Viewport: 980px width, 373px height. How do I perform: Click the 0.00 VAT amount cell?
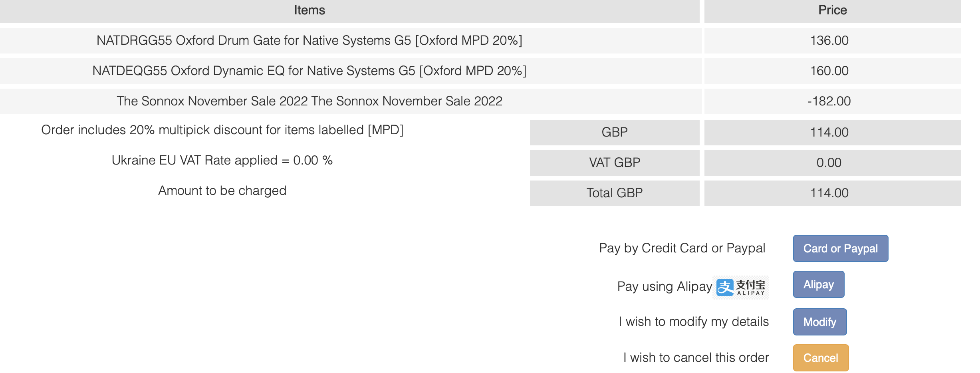(829, 163)
